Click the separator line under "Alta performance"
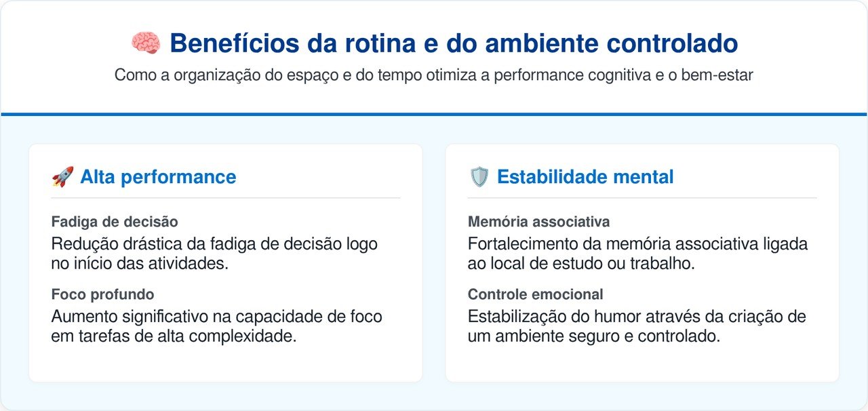 pos(226,198)
